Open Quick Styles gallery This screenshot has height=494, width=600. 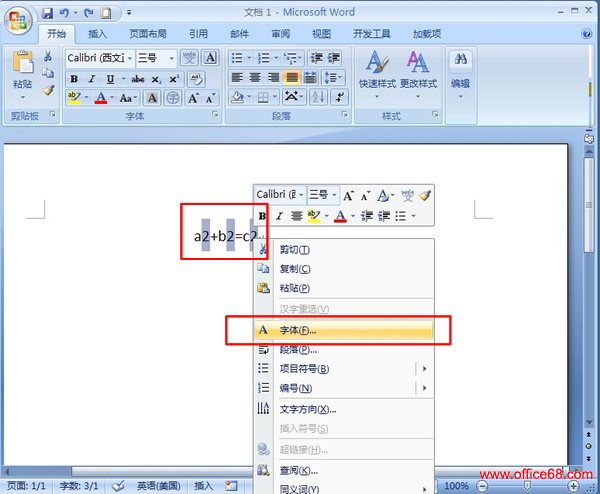point(377,75)
